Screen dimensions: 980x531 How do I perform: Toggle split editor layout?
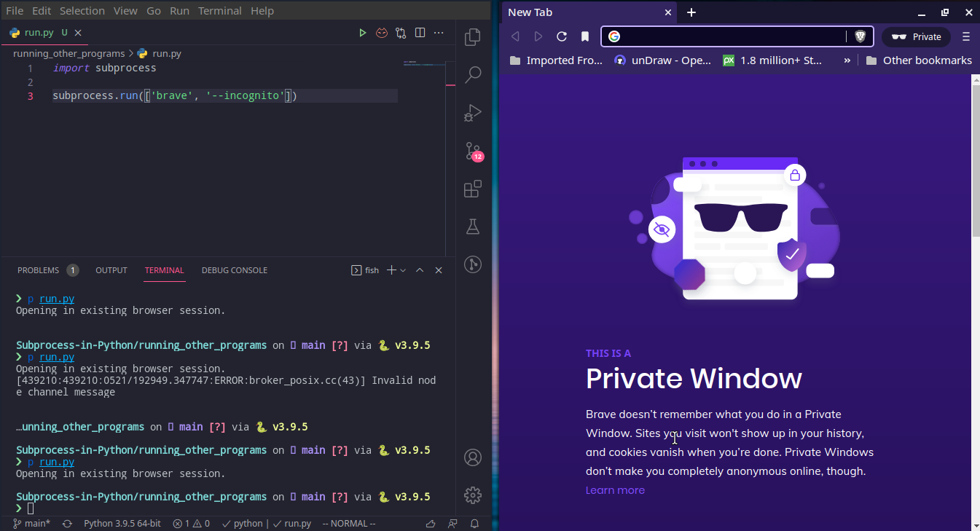pos(420,33)
